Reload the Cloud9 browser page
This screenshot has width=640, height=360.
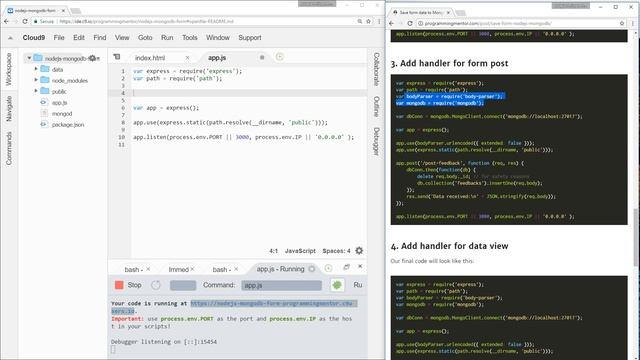tap(25, 21)
